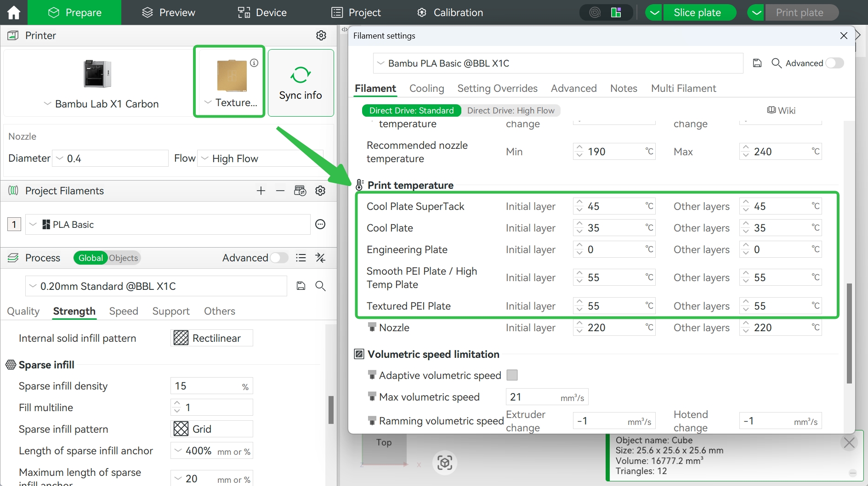The image size is (868, 486).
Task: Open nozzle Flow dropdown
Action: [x=260, y=158]
